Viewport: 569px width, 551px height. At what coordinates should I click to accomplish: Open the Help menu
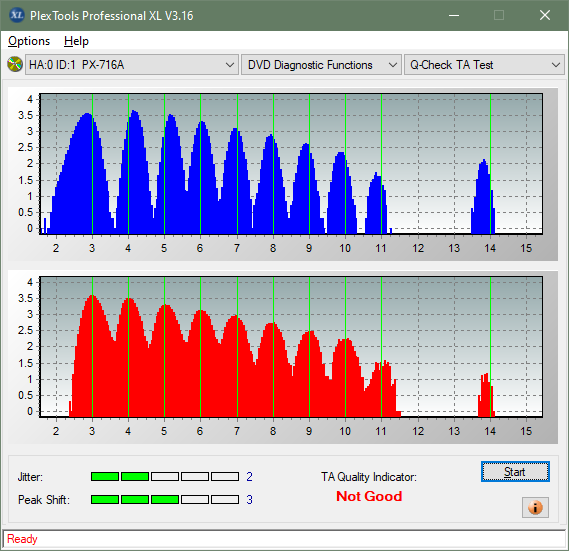point(76,41)
